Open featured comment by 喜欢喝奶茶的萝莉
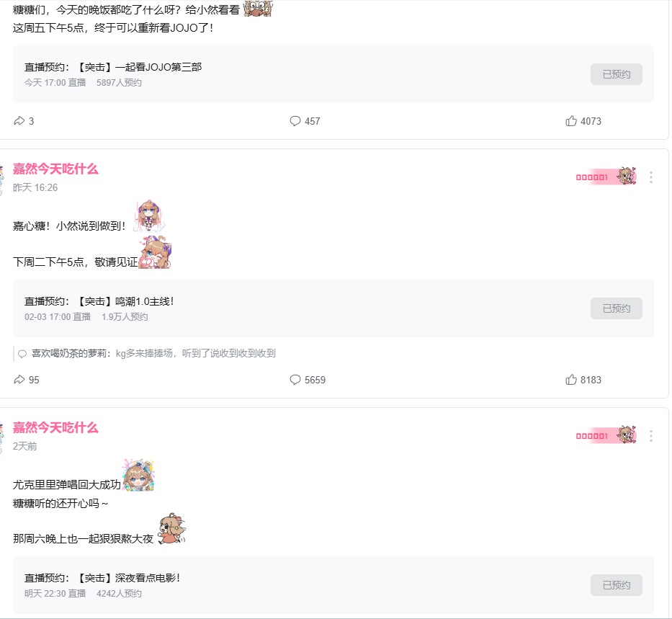 point(146,353)
